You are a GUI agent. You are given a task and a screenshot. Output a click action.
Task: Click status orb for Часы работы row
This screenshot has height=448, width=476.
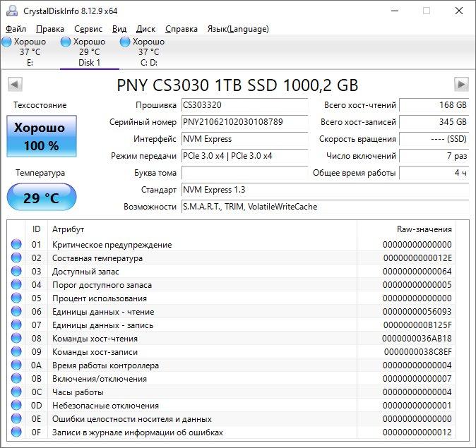16,392
